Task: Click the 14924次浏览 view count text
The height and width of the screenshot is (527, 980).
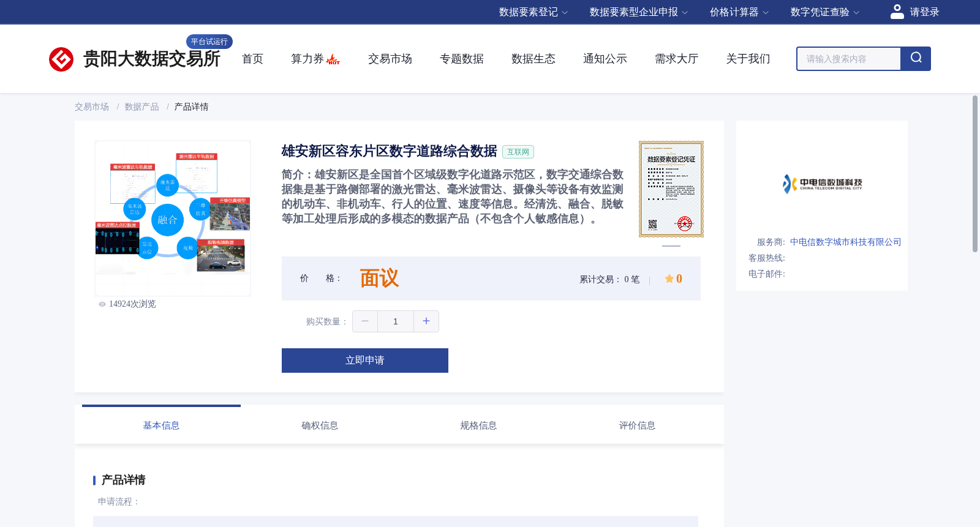Action: [132, 304]
